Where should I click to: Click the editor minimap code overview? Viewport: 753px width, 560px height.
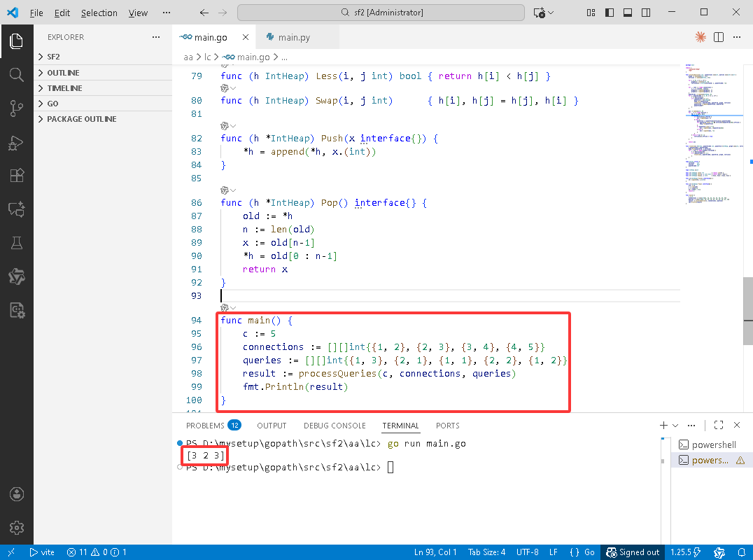714,134
